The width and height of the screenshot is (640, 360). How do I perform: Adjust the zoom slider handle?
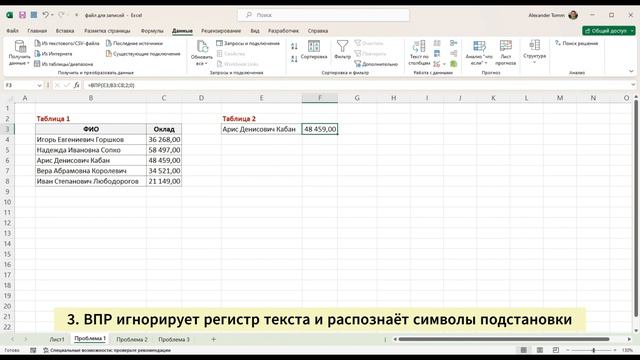[x=593, y=350]
